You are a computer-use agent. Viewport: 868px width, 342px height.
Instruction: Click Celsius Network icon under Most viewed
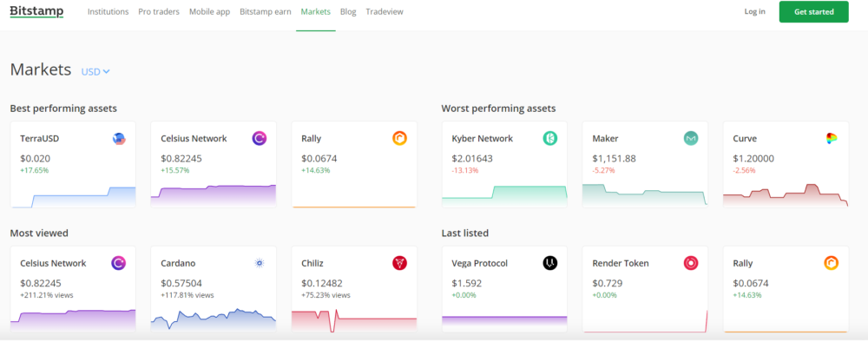[119, 263]
